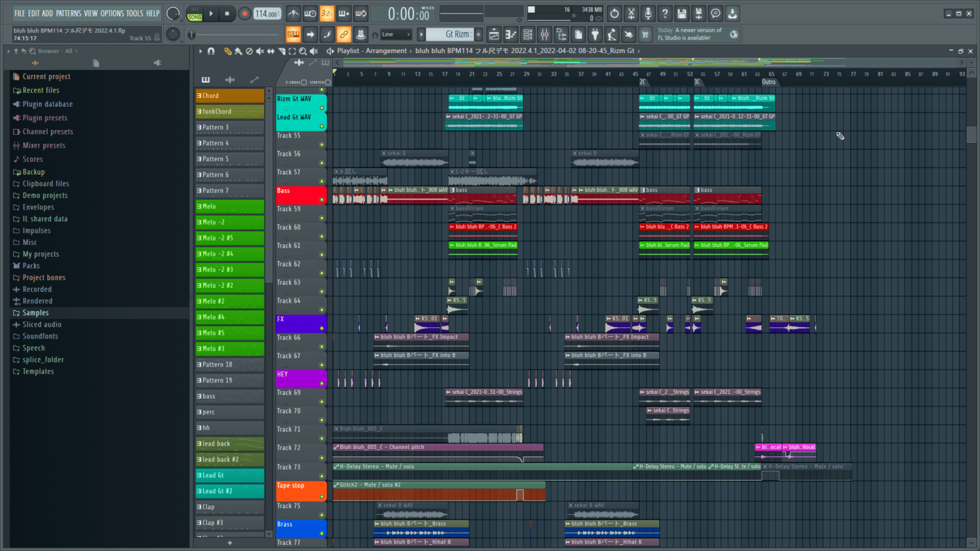Click the Outro timeline marker

(768, 82)
